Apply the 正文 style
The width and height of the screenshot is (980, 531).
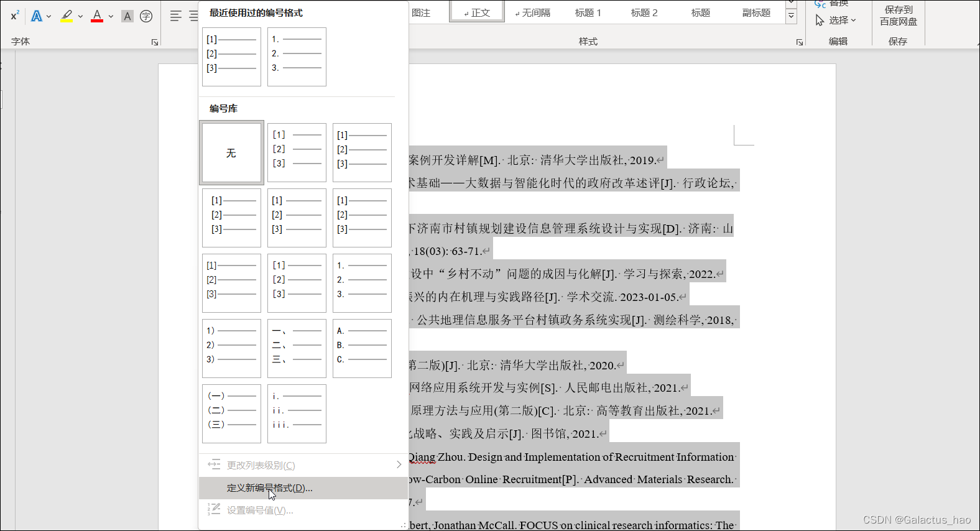click(x=477, y=12)
